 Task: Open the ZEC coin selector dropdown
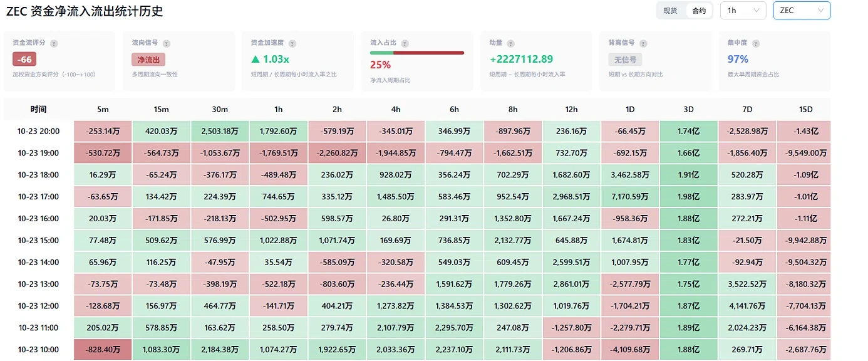point(802,11)
